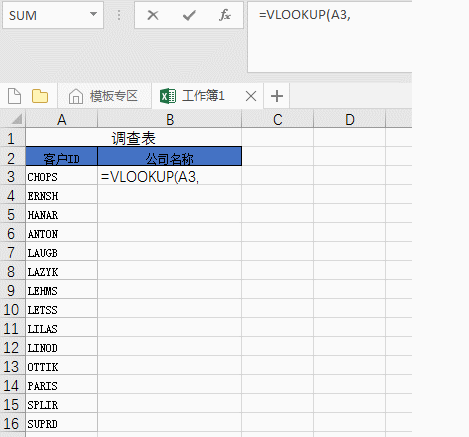469x437 pixels.
Task: Click the home icon of 模板专区 tab
Action: (76, 96)
